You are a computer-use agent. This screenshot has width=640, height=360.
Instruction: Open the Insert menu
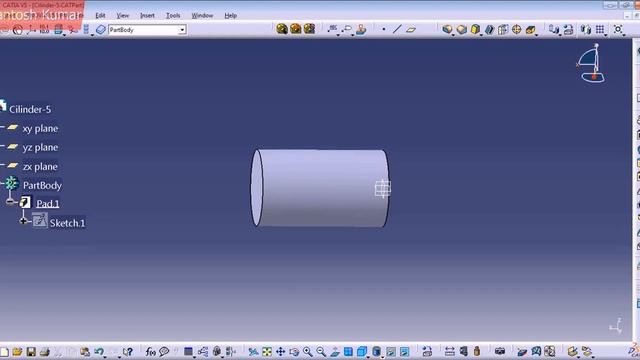[x=147, y=16]
